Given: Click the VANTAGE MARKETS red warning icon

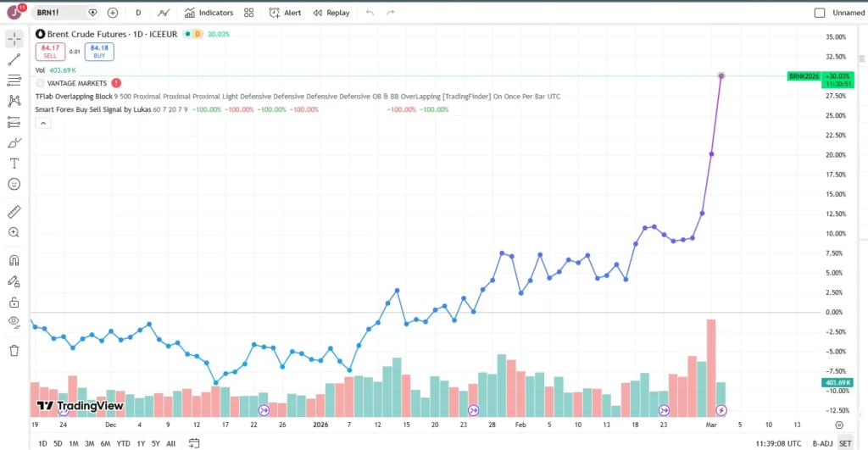Looking at the screenshot, I should (116, 83).
